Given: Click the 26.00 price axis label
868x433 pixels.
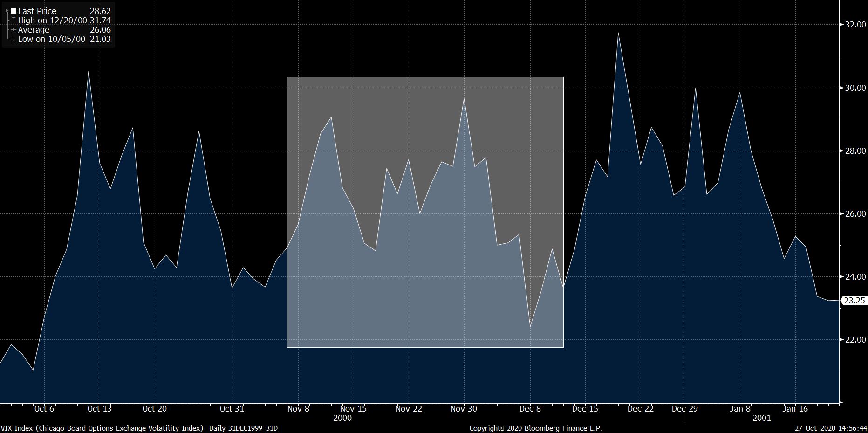Looking at the screenshot, I should pos(856,214).
